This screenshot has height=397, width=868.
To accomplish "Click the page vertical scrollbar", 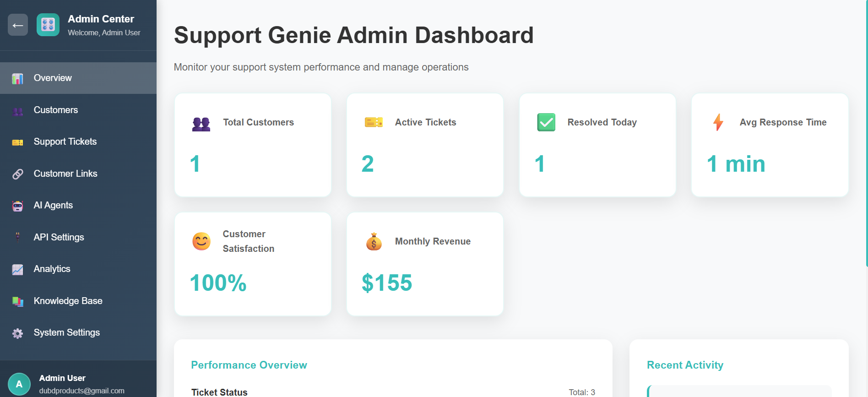I will click(x=866, y=133).
